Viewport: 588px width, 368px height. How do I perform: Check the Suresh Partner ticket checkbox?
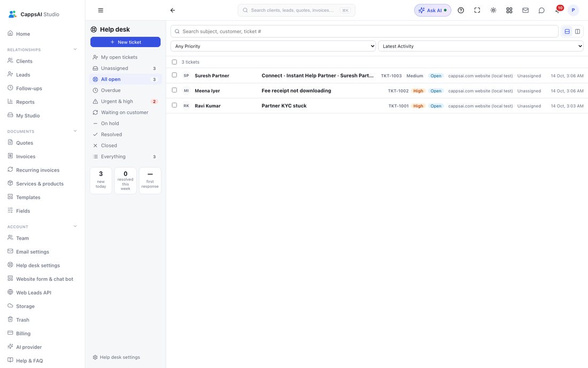tap(174, 75)
